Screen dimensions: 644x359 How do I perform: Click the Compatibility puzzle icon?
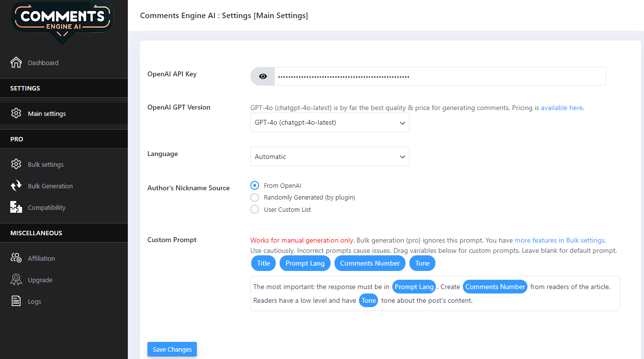tap(16, 207)
